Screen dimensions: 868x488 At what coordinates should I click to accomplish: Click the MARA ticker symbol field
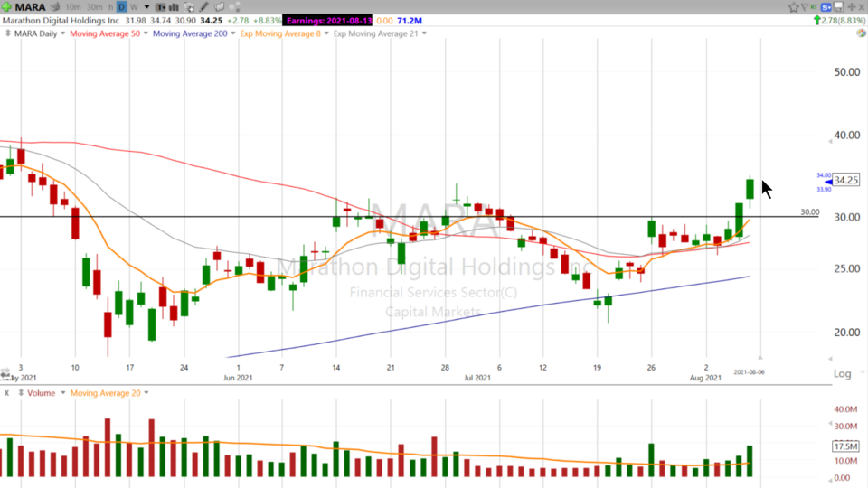30,7
